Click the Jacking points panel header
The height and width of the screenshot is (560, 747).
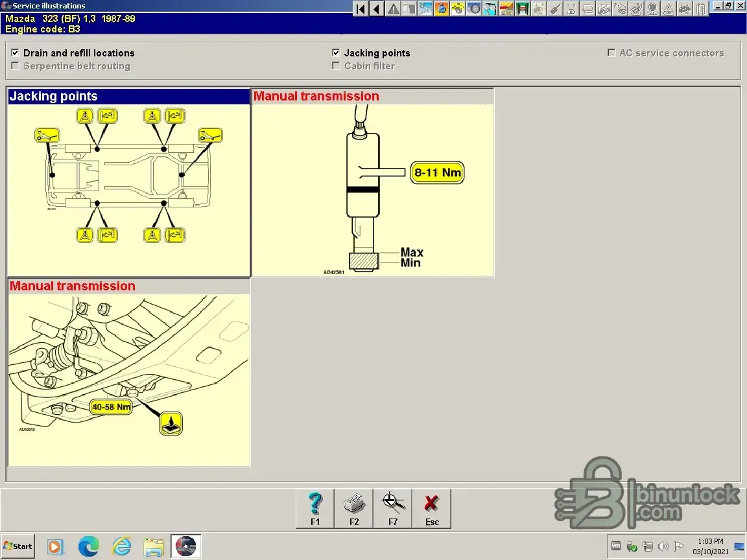pos(129,96)
